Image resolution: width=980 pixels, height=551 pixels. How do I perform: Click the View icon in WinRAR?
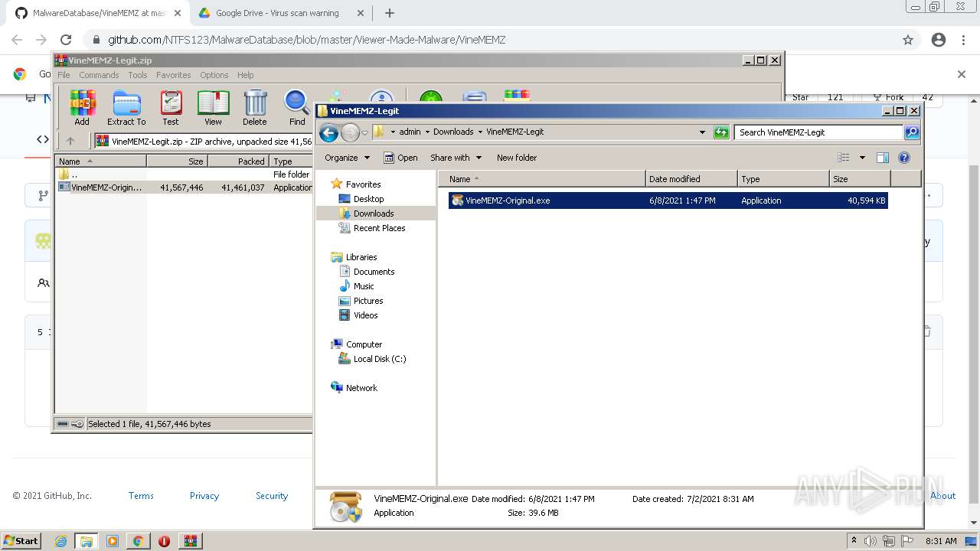pyautogui.click(x=213, y=107)
